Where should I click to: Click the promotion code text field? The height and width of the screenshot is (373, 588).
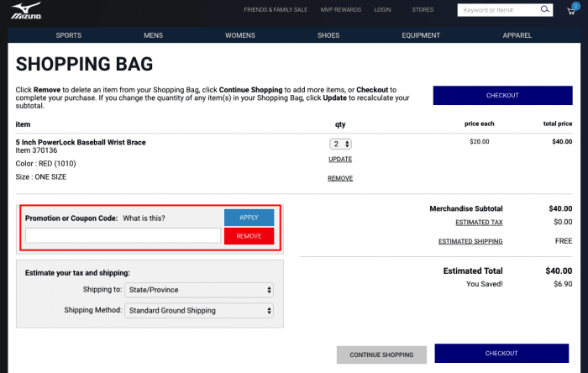pos(123,236)
